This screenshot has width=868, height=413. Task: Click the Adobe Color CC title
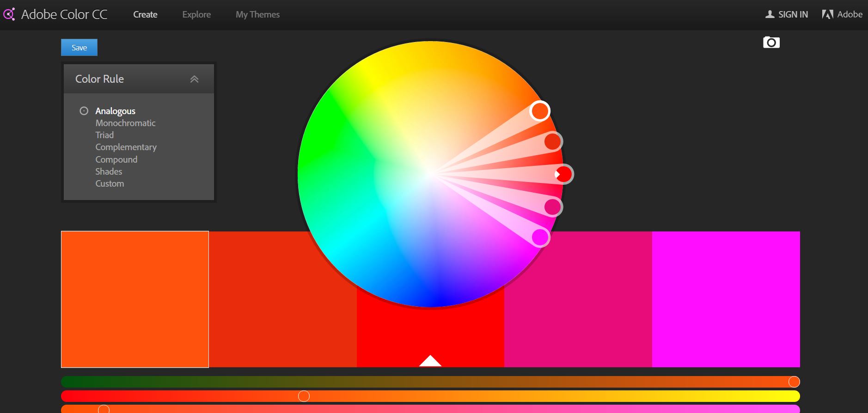(x=64, y=14)
